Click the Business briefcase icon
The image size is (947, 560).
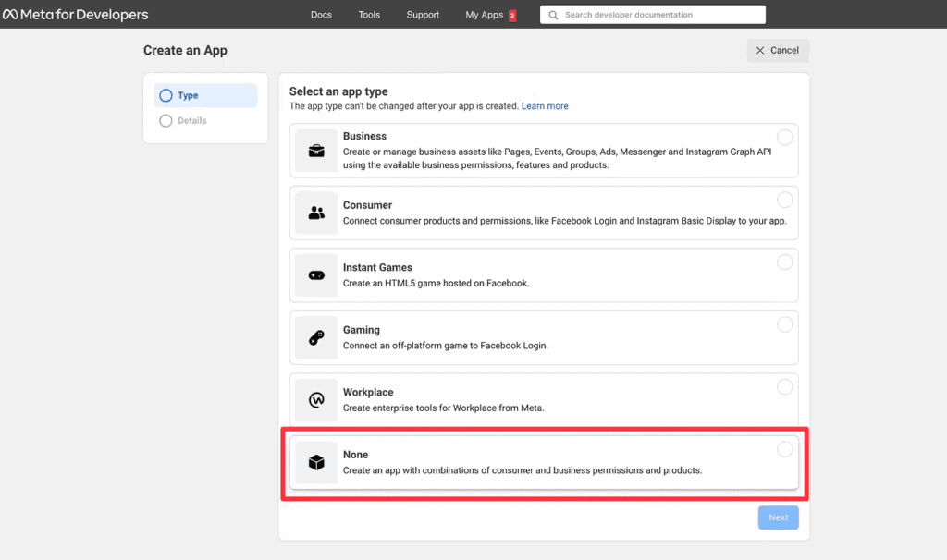point(315,149)
